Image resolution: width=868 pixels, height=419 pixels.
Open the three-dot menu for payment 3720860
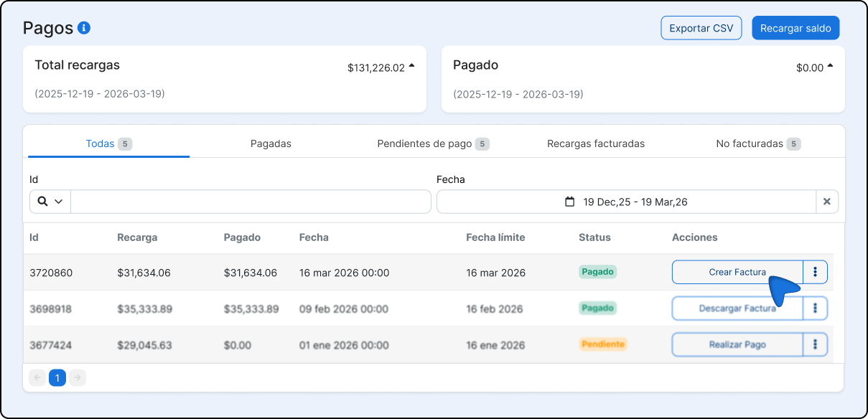[x=815, y=272]
